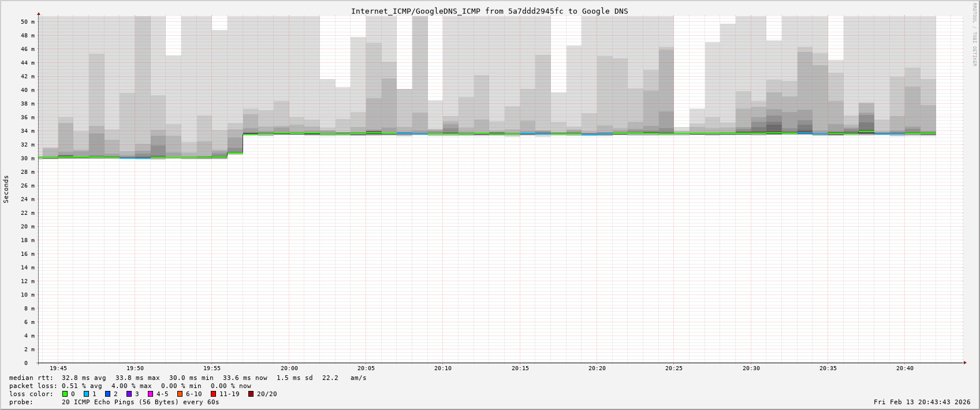Click the 20:00 time axis label
The height and width of the screenshot is (410, 980).
point(289,368)
